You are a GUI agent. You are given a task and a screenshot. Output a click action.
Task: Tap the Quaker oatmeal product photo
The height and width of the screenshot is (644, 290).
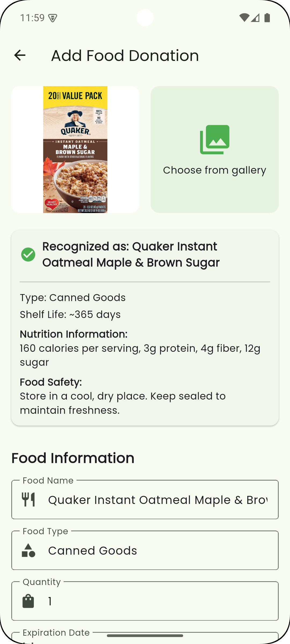(x=75, y=149)
